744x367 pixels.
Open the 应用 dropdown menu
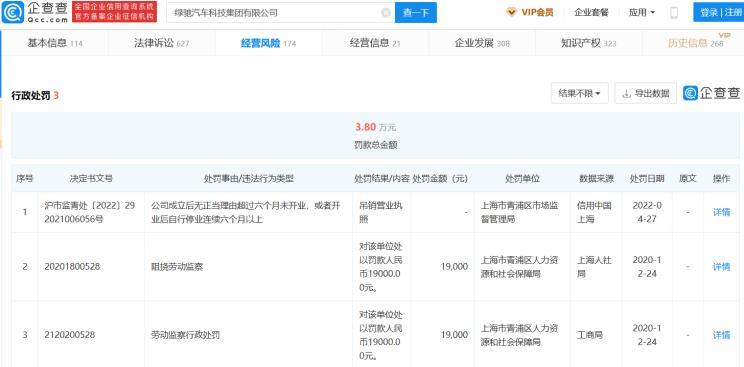(x=642, y=13)
